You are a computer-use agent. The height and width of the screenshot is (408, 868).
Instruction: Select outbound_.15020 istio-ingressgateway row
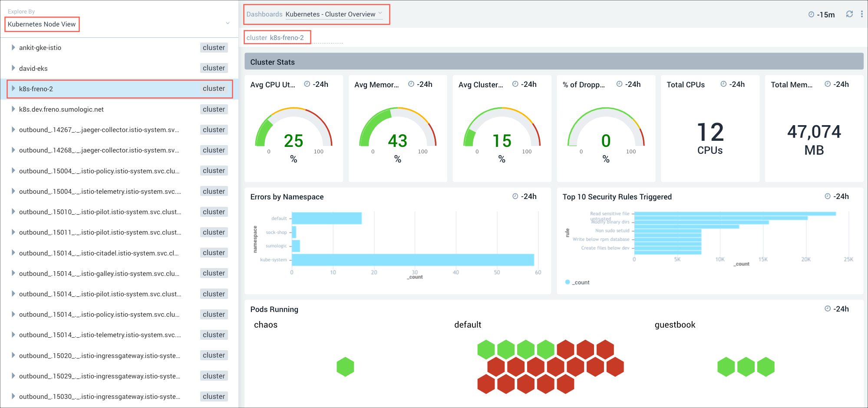coord(119,355)
